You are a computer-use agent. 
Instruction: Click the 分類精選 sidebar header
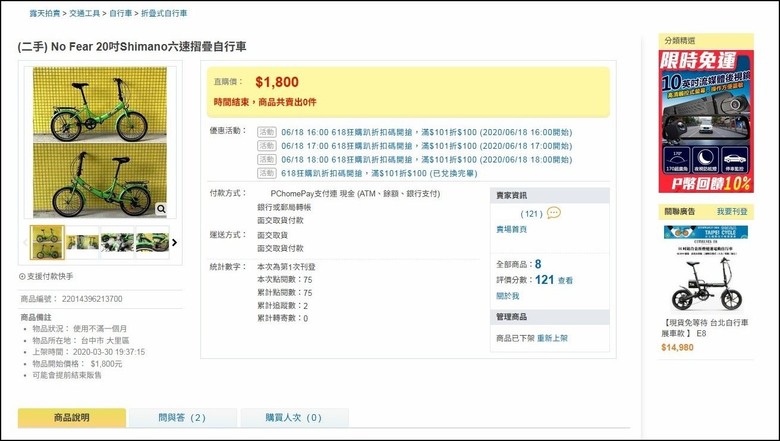pyautogui.click(x=706, y=41)
